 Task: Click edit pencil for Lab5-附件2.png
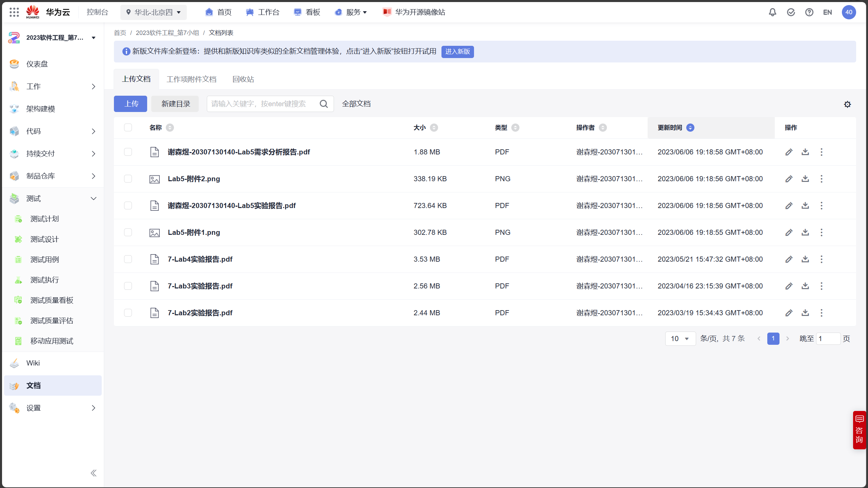point(789,179)
